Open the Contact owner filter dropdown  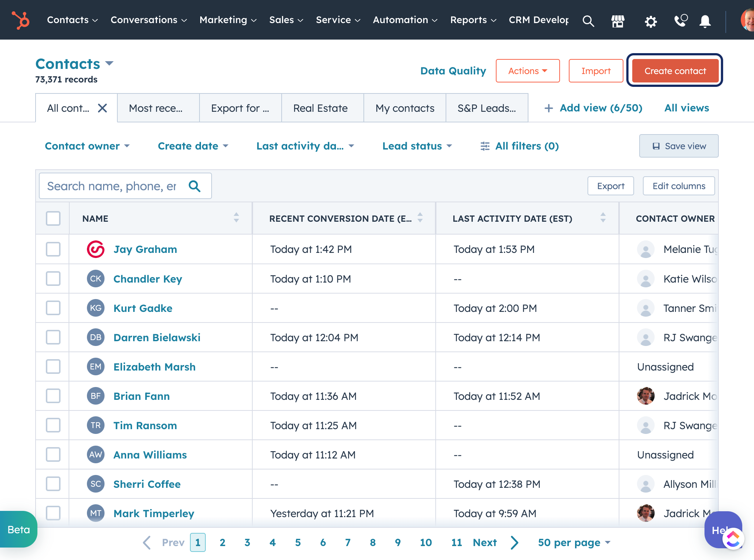click(x=87, y=146)
